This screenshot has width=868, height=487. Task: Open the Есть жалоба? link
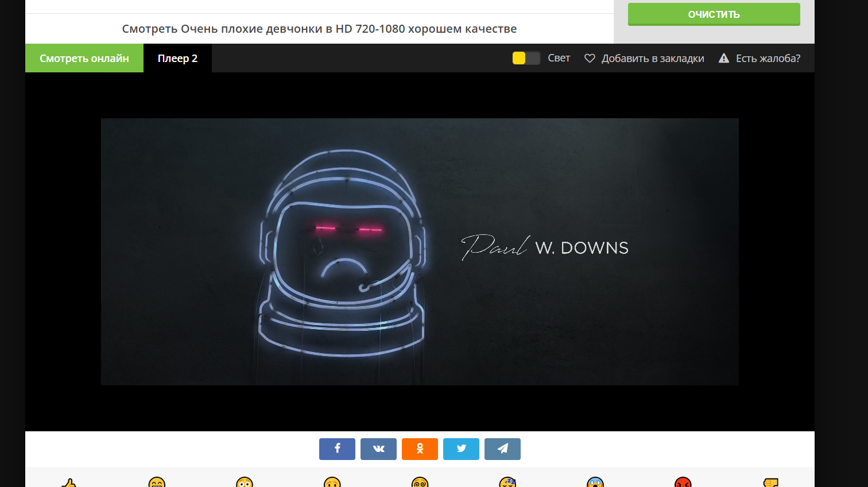[768, 58]
